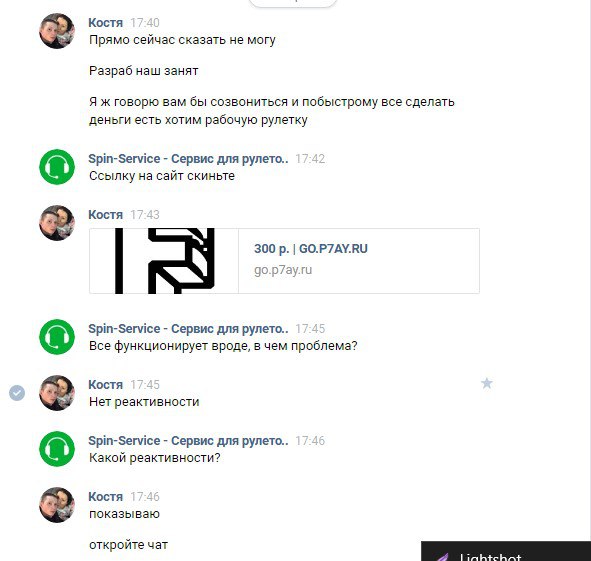591x561 pixels.
Task: Open Костя's avatar beside the link preview
Action: point(57,223)
